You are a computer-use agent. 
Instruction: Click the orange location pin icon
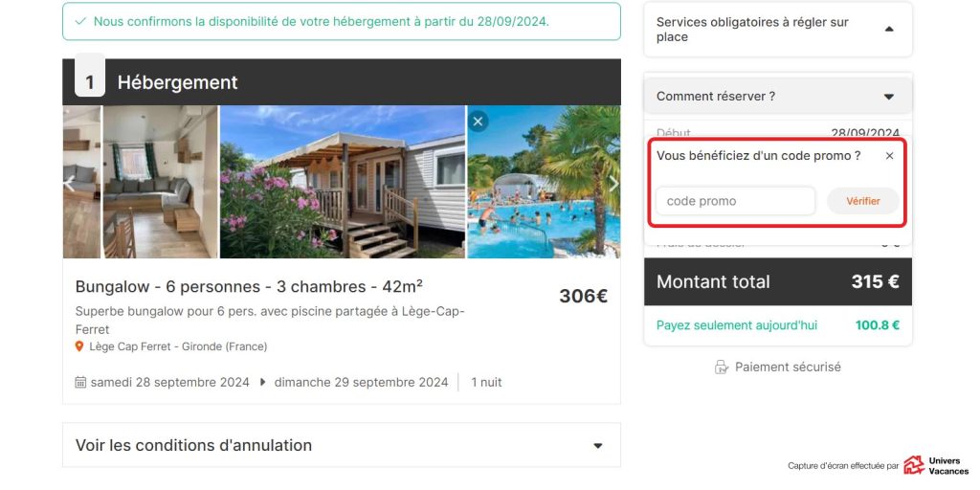(79, 346)
